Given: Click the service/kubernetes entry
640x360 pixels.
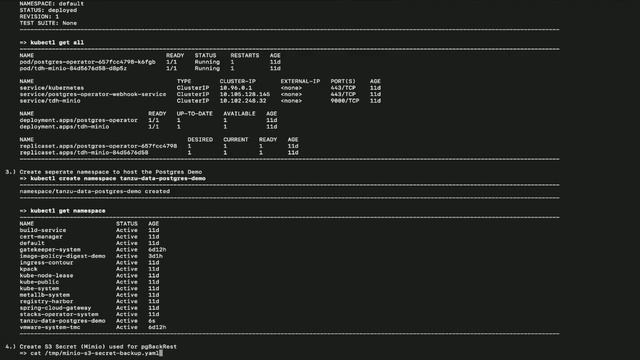Looking at the screenshot, I should coord(52,88).
